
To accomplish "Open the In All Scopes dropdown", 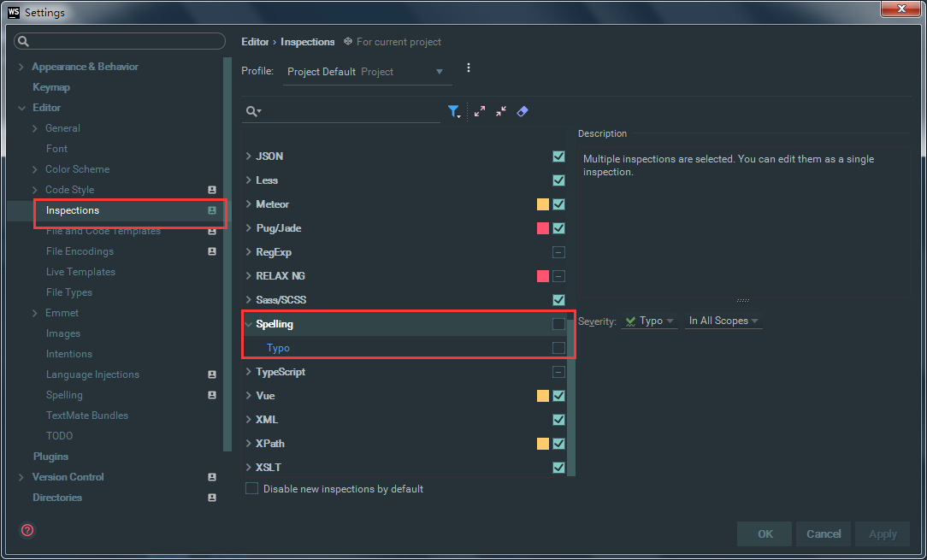I will [x=723, y=321].
